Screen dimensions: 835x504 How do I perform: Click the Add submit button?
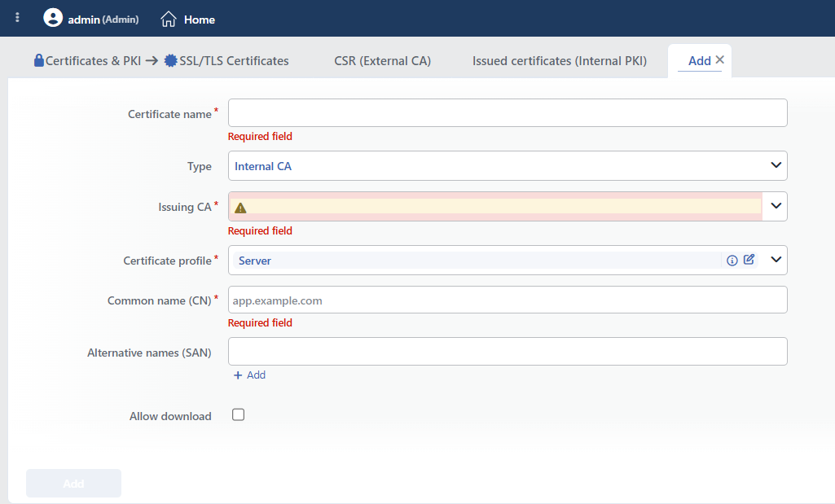[73, 484]
